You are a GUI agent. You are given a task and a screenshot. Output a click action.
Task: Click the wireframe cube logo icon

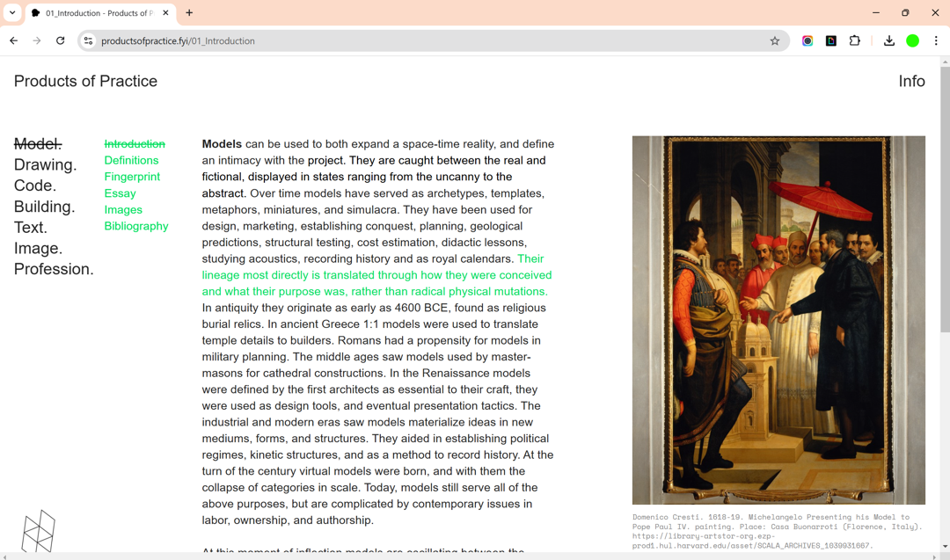39,531
